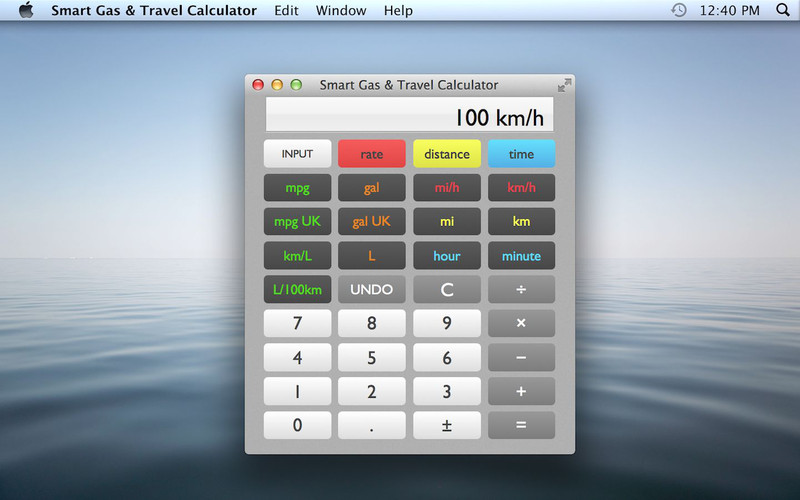Select the L/100km unit
The image size is (800, 500).
[x=297, y=289]
